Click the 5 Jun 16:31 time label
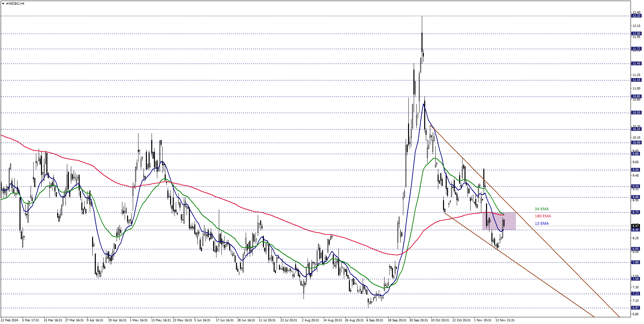 click(202, 320)
